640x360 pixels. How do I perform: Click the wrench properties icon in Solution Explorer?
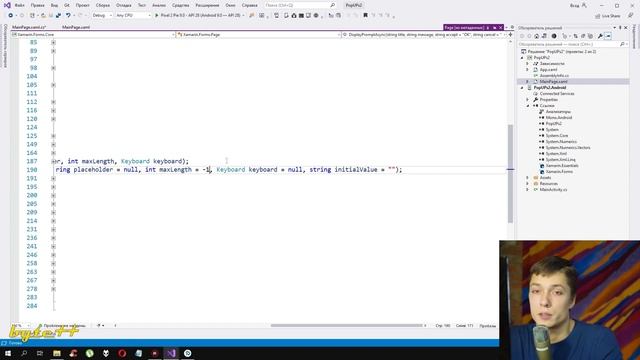600,36
